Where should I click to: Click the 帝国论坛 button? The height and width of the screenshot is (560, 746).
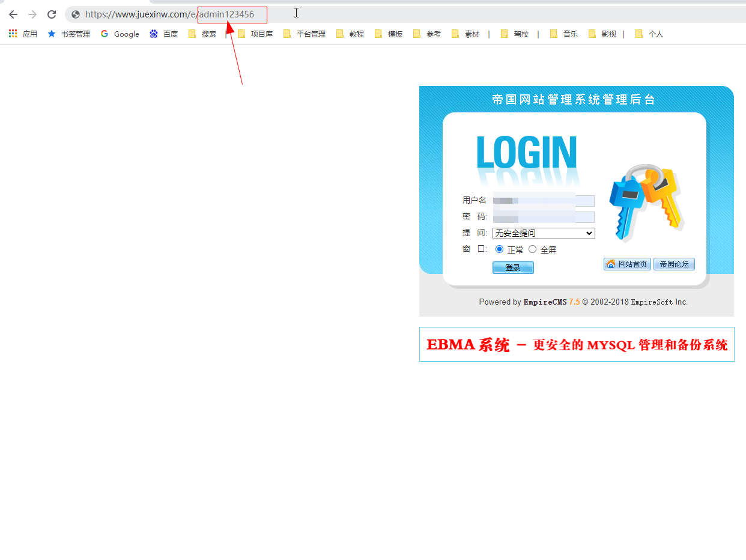tap(674, 264)
